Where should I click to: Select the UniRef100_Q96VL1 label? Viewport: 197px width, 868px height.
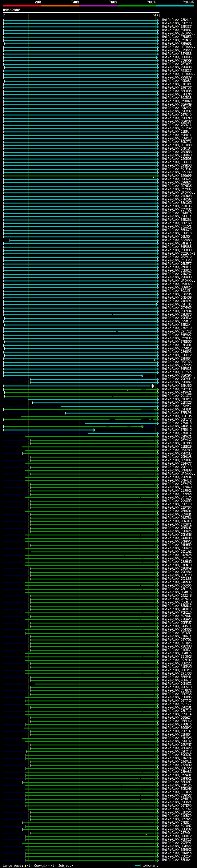(177, 762)
